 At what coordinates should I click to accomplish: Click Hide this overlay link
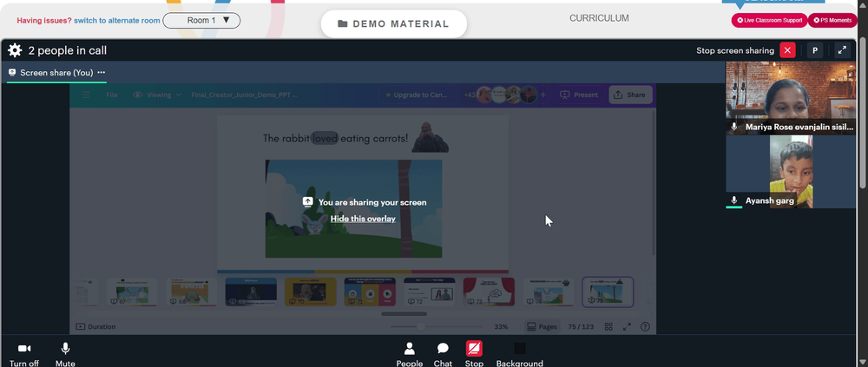click(x=363, y=219)
